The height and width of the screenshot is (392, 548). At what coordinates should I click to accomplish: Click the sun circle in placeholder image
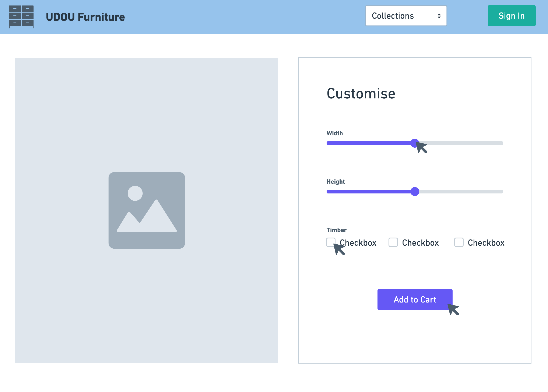[135, 193]
